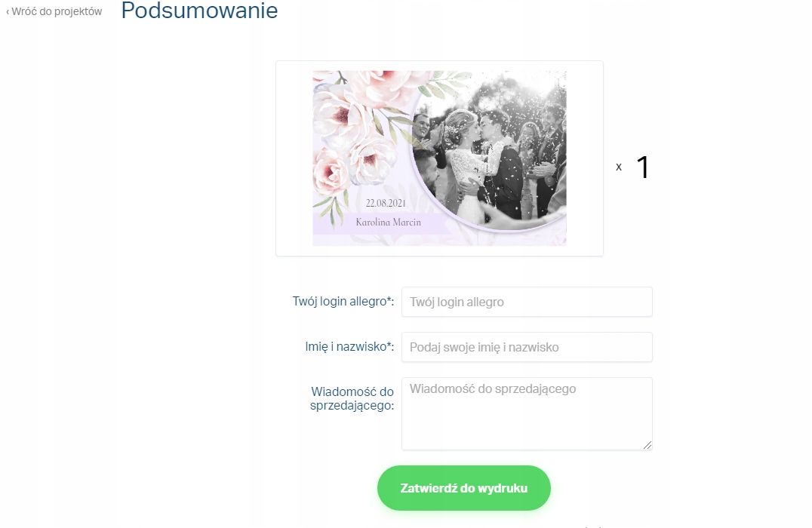812x528 pixels.
Task: Click the back chevron before 'Wróć do projektów'
Action: tap(8, 12)
